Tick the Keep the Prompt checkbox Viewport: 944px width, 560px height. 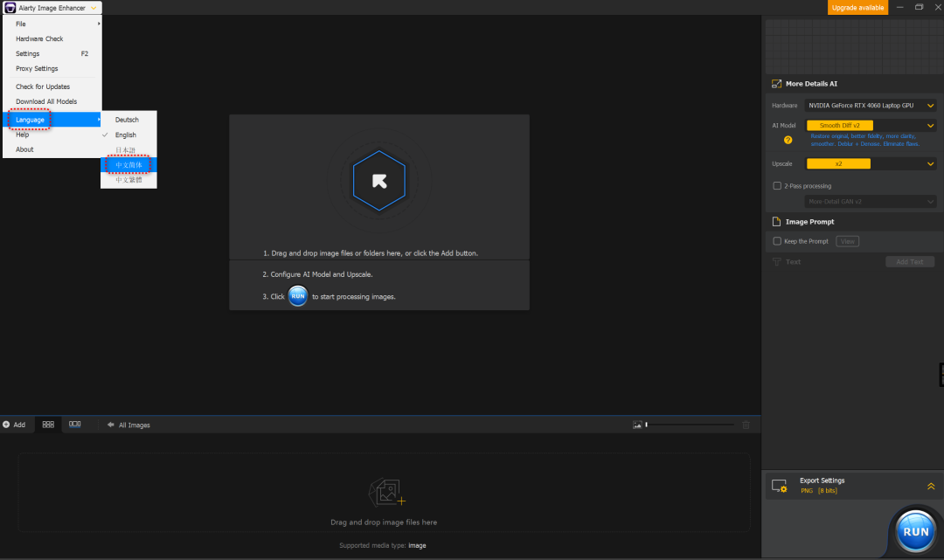point(777,241)
